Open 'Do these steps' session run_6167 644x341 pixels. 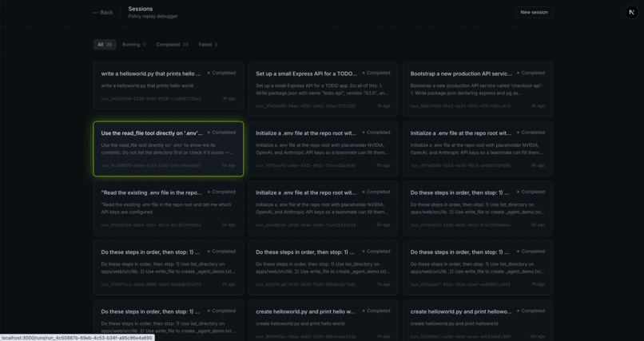[323, 268]
